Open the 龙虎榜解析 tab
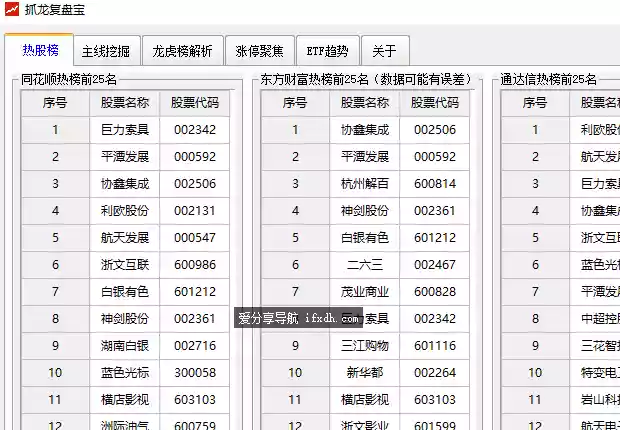The height and width of the screenshot is (430, 620). [183, 51]
